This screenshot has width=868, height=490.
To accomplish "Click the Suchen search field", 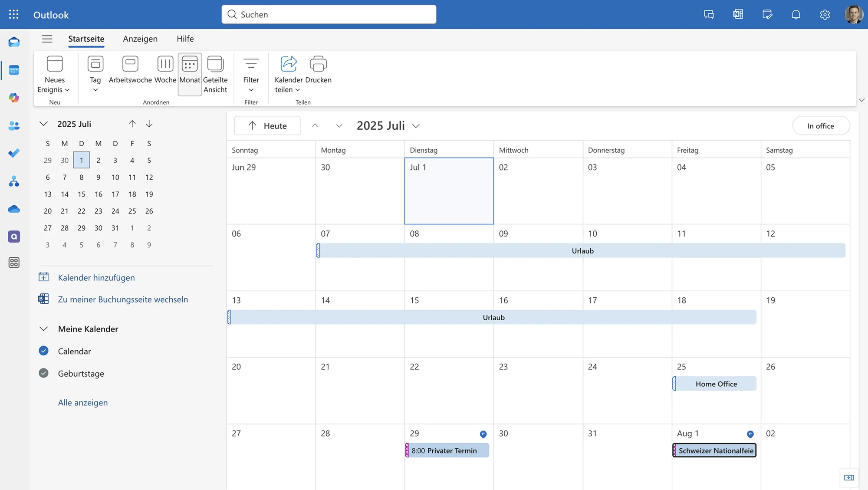I will (329, 15).
